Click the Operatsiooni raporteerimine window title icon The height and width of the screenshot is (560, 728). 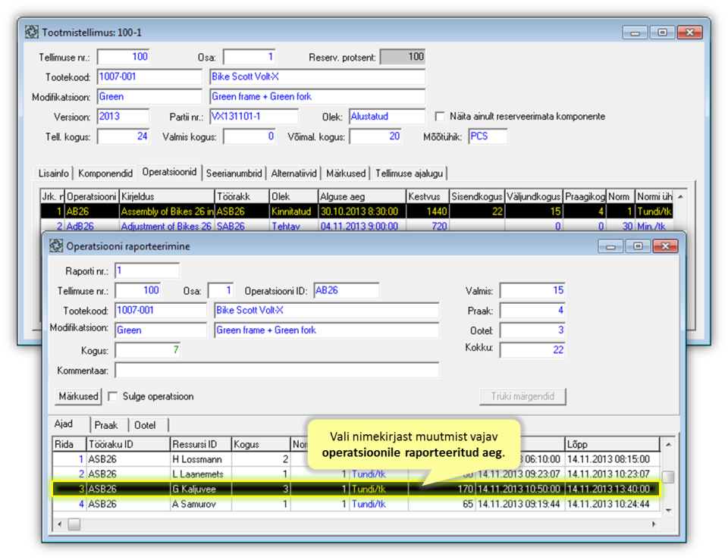[x=56, y=246]
